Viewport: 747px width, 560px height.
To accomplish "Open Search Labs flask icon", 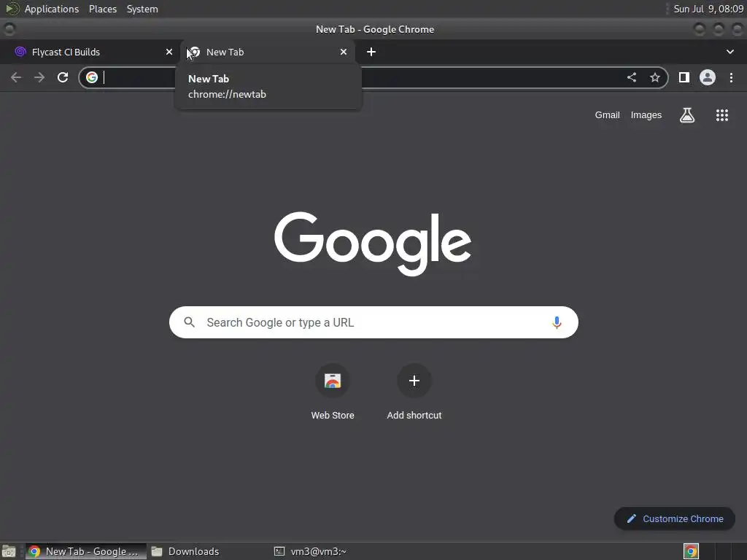I will point(687,115).
